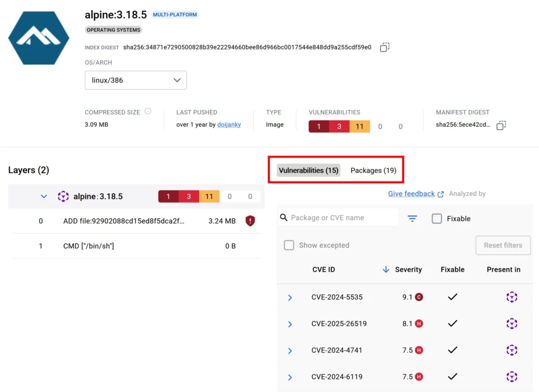Copy the index digest using the copy icon
Image resolution: width=539 pixels, height=392 pixels.
384,47
